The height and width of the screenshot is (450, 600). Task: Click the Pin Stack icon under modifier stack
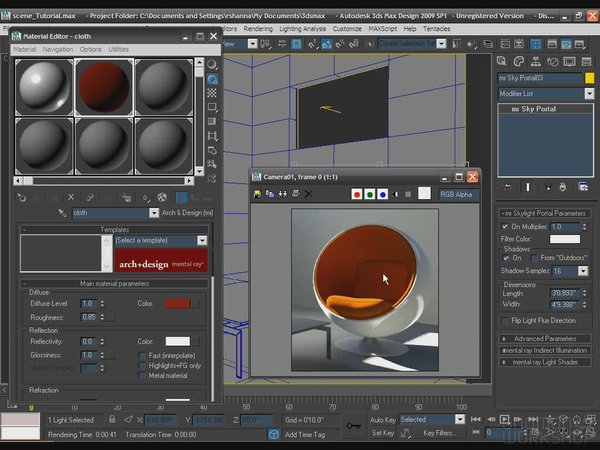click(507, 187)
